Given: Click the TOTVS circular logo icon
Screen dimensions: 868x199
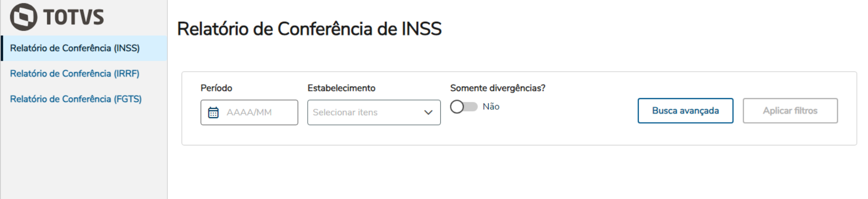Looking at the screenshot, I should point(24,17).
